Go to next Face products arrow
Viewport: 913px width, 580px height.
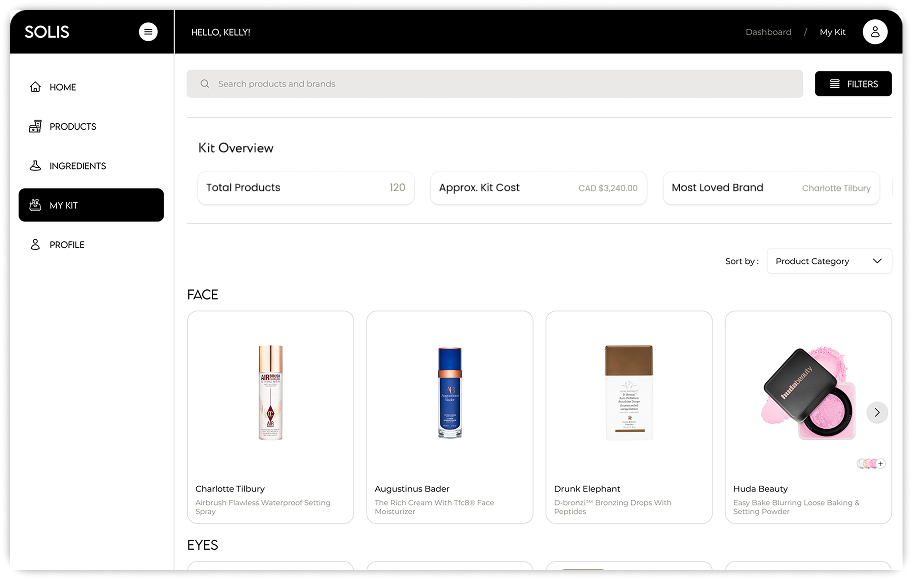pos(877,412)
